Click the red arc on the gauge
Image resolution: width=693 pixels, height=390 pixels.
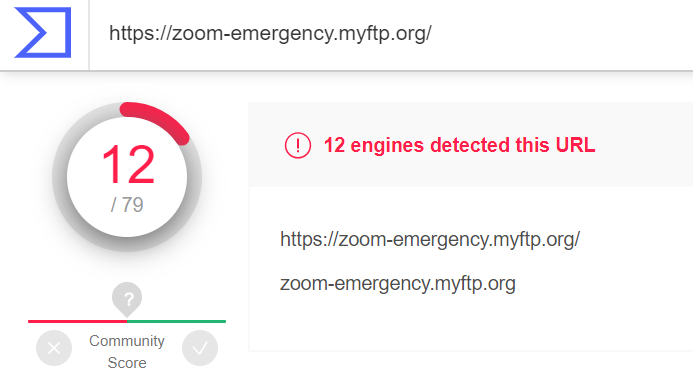pos(157,120)
